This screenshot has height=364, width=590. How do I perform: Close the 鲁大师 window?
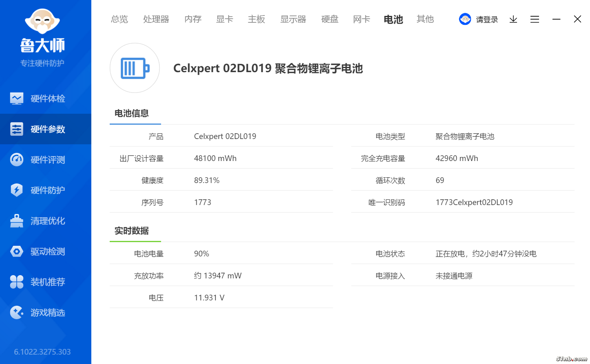tap(577, 19)
